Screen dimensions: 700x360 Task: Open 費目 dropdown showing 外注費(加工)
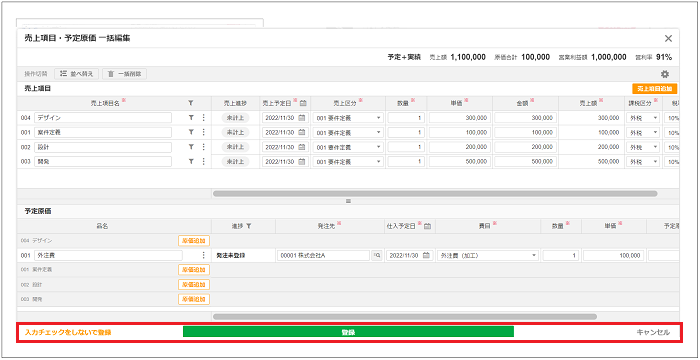(488, 255)
